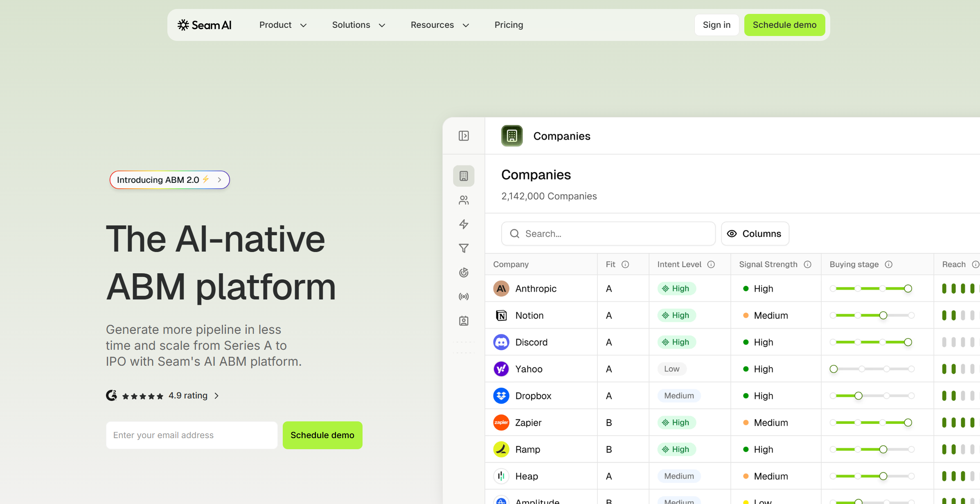This screenshot has height=504, width=980.
Task: Click the Heap company name
Action: tap(527, 476)
